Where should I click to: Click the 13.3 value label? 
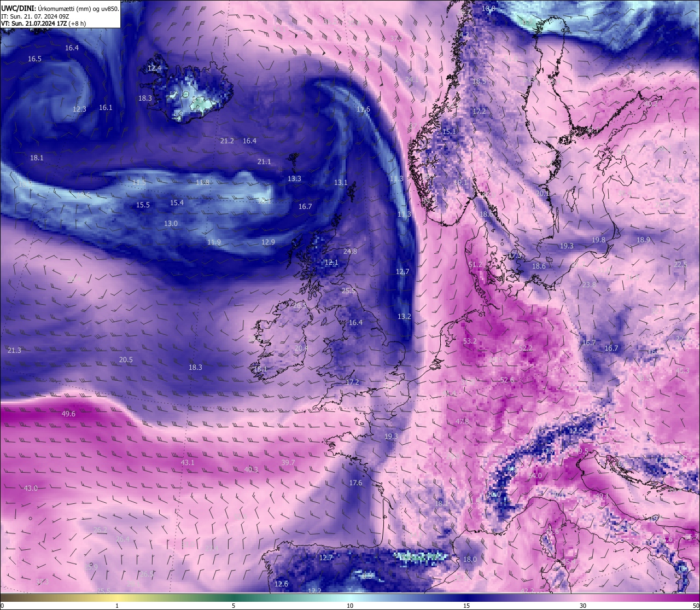click(x=294, y=178)
